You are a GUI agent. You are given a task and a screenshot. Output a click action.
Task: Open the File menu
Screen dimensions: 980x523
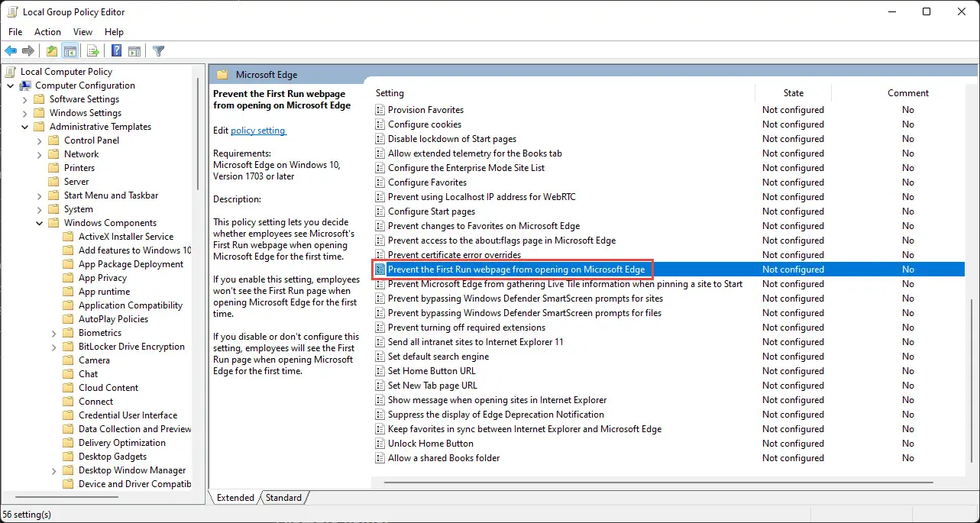point(15,32)
